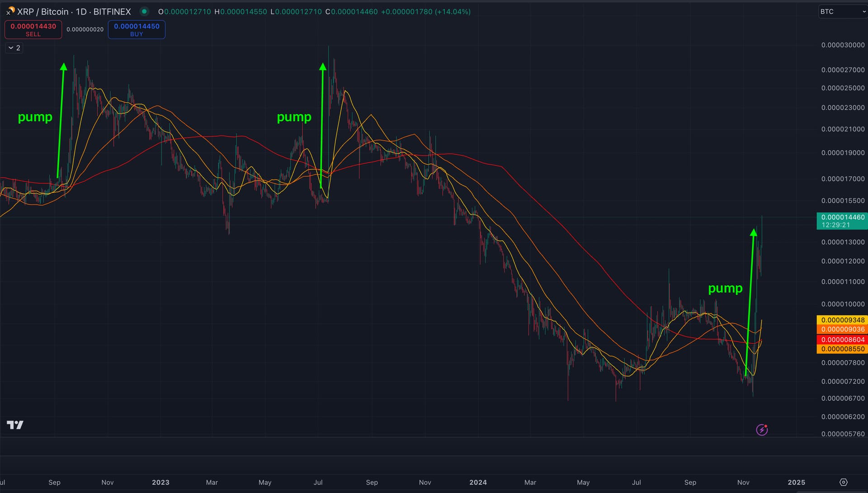
Task: Select the leftmost pump text annotation
Action: click(35, 117)
